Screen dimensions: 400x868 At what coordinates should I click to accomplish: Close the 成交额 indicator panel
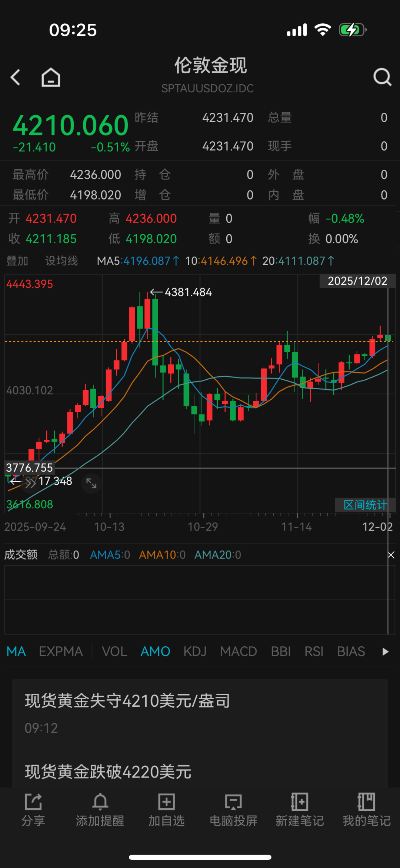[x=391, y=555]
